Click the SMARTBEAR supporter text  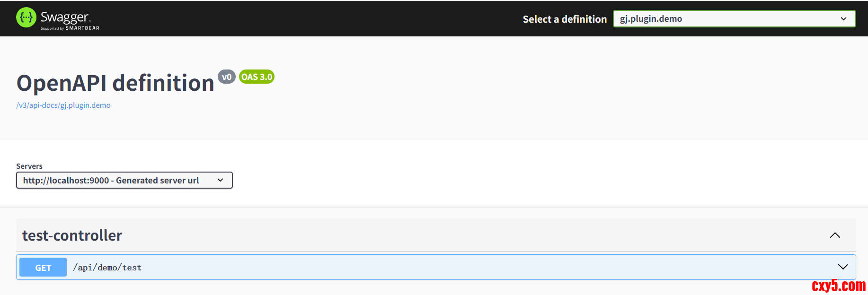pyautogui.click(x=82, y=28)
